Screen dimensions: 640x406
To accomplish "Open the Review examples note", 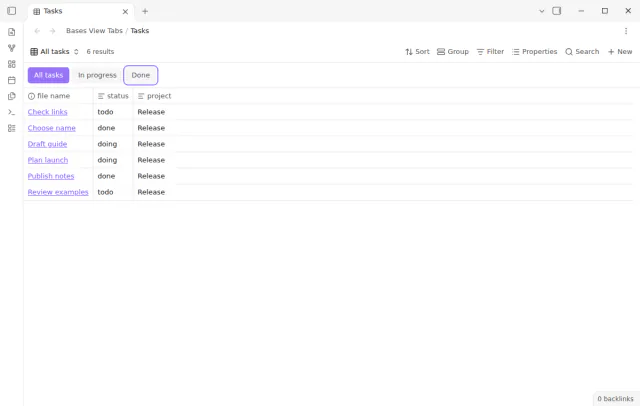I will click(58, 192).
